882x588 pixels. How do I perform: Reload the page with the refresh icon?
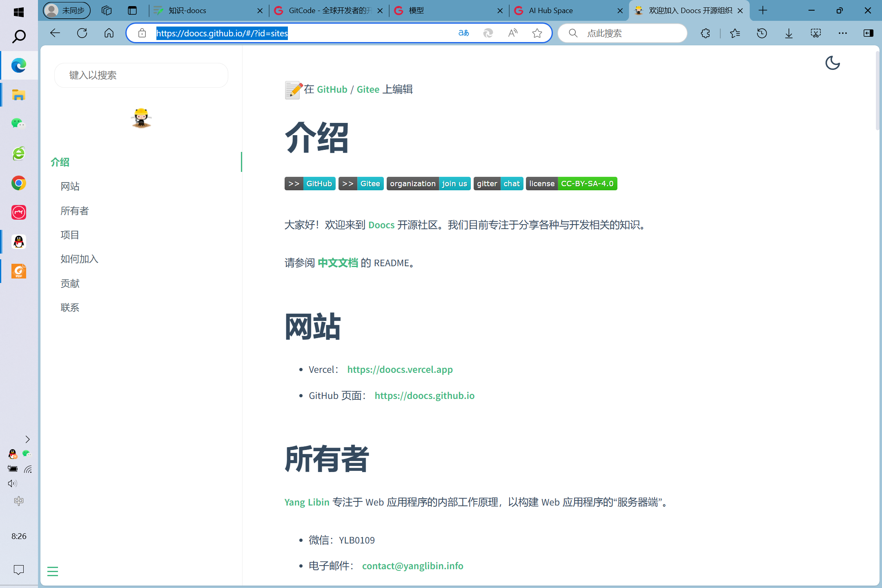pyautogui.click(x=82, y=33)
